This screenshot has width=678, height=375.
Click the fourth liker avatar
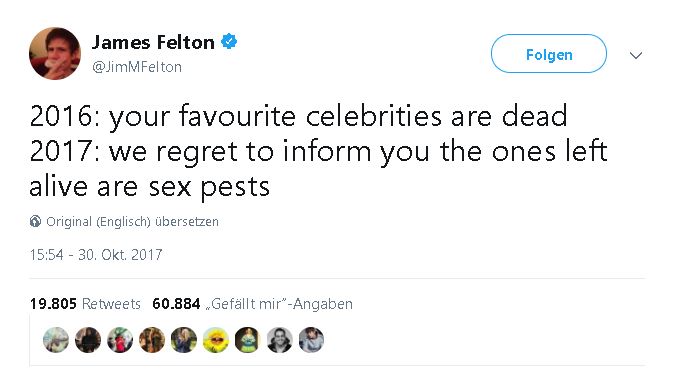(152, 340)
